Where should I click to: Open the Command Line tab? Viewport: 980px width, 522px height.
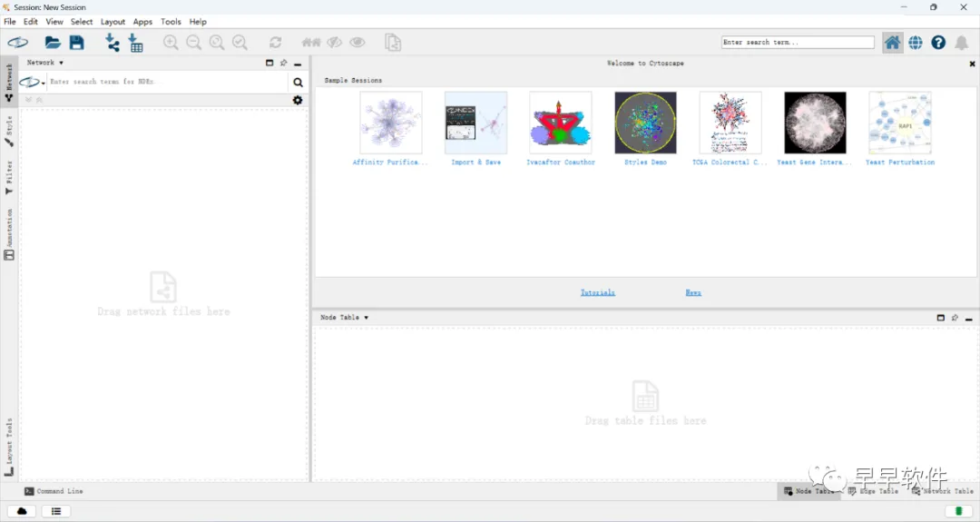(x=54, y=491)
